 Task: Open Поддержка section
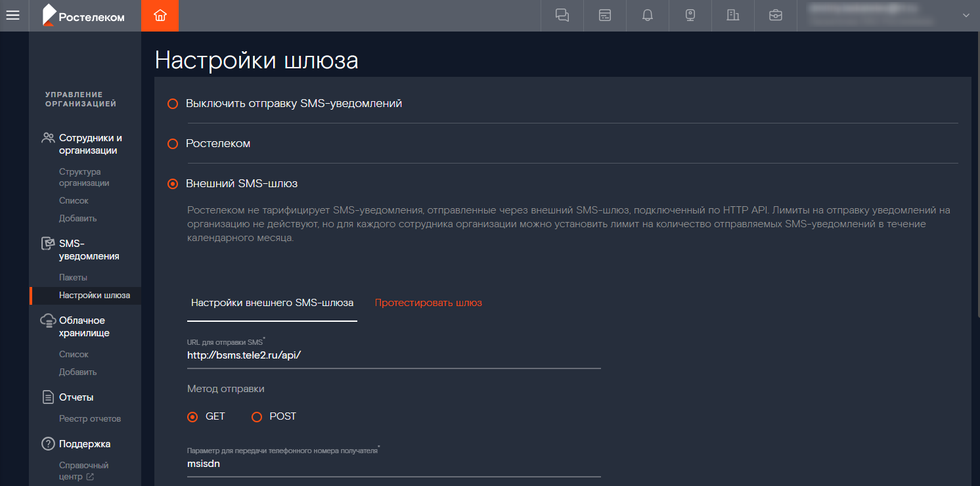[85, 444]
